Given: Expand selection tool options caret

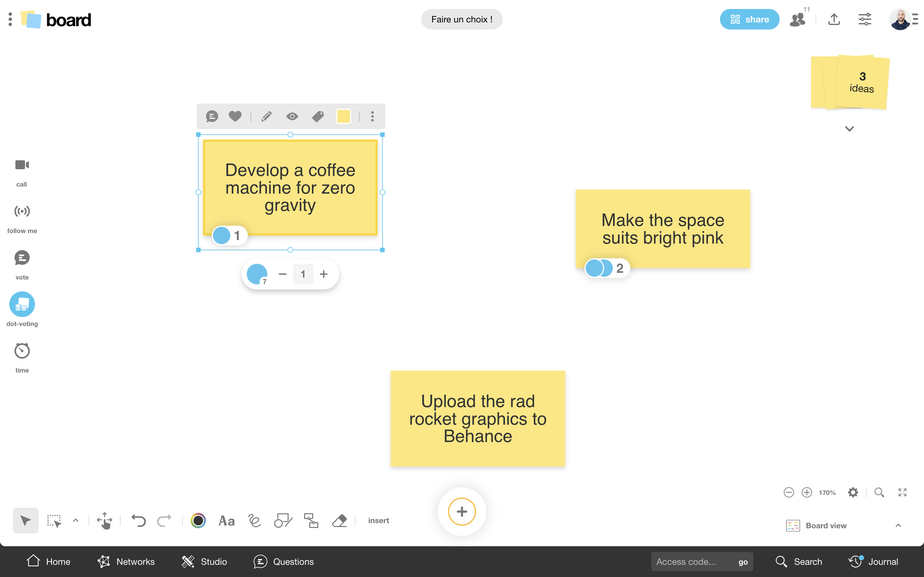Looking at the screenshot, I should point(76,521).
